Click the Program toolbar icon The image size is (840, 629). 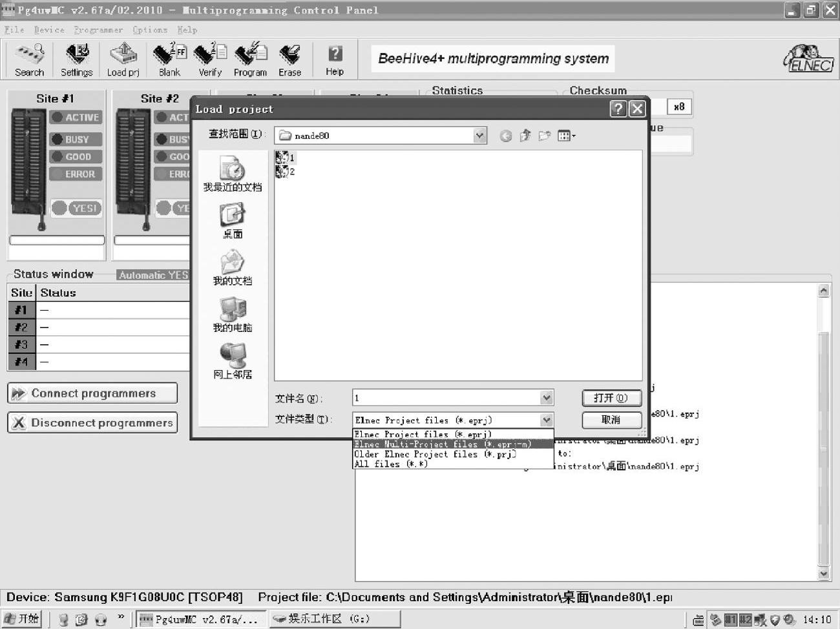250,59
